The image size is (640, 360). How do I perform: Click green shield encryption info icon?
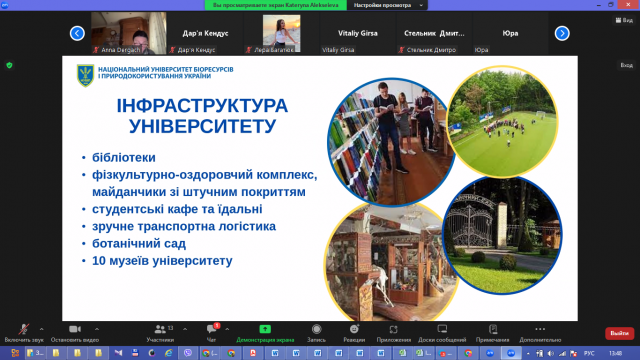coord(9,65)
